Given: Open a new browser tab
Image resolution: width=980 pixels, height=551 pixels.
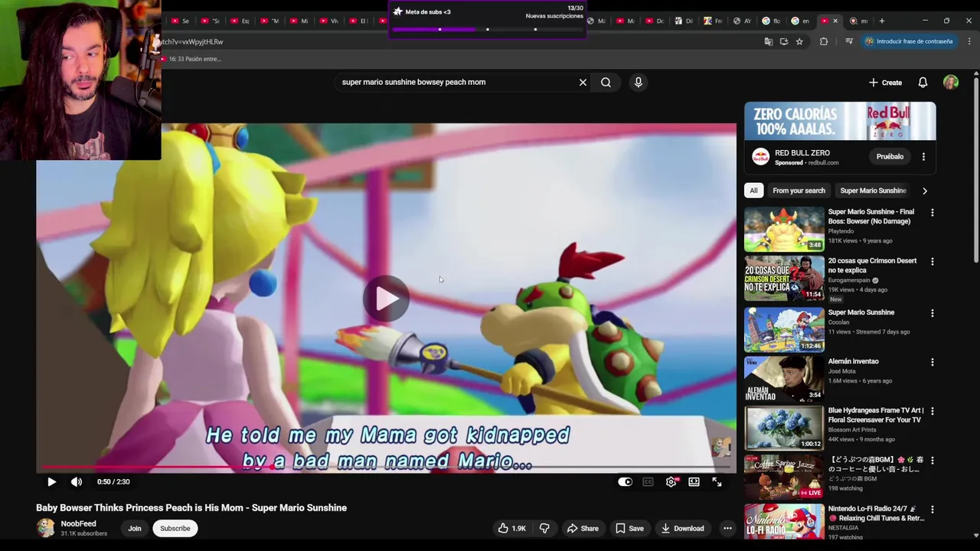Looking at the screenshot, I should click(881, 21).
